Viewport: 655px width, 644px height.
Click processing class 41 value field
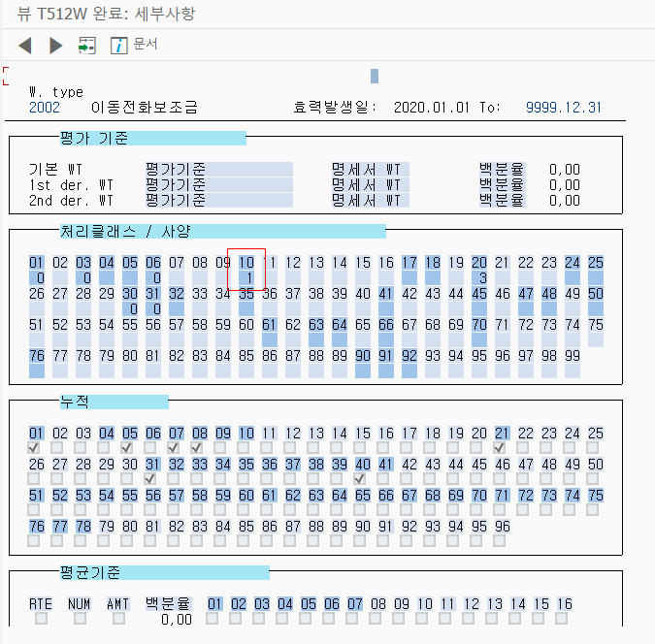386,309
